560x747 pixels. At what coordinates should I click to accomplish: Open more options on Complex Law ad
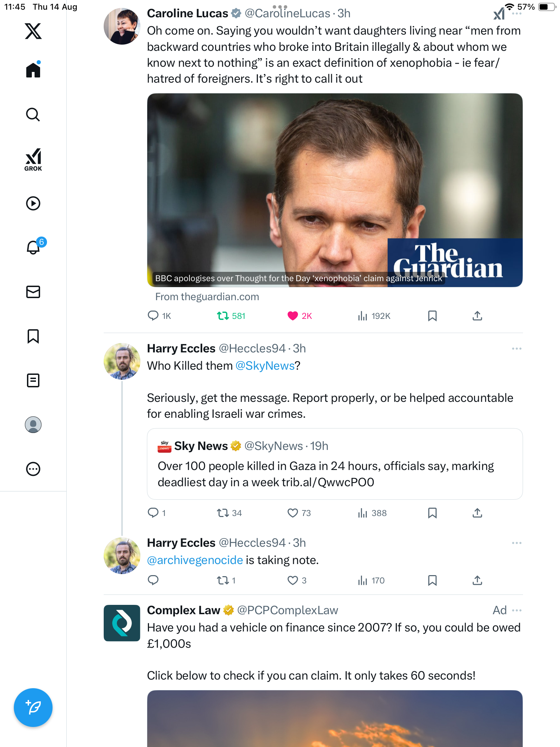516,610
